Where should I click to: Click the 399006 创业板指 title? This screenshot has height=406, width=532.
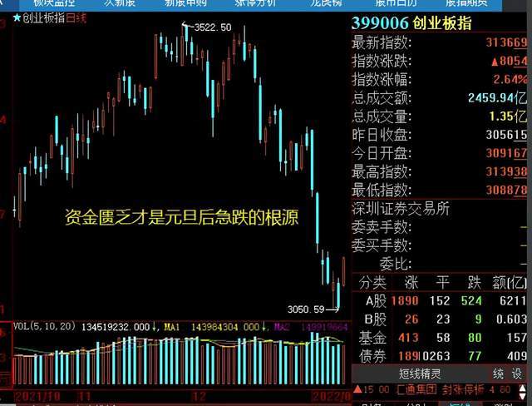[x=411, y=23]
